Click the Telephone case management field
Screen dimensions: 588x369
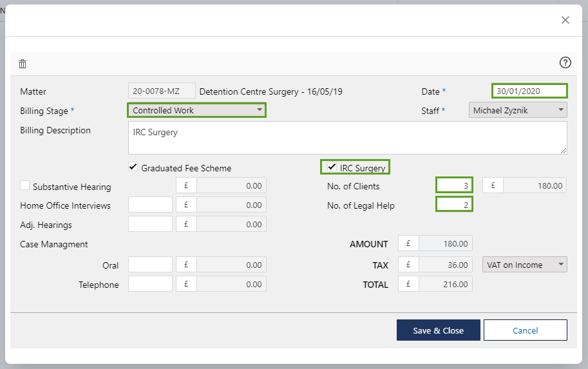click(150, 284)
